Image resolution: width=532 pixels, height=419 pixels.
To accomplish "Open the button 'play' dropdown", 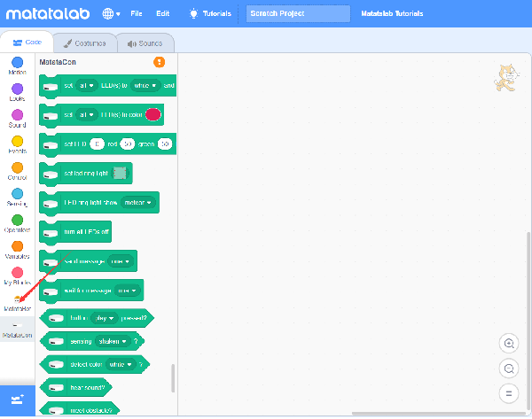I will click(105, 318).
